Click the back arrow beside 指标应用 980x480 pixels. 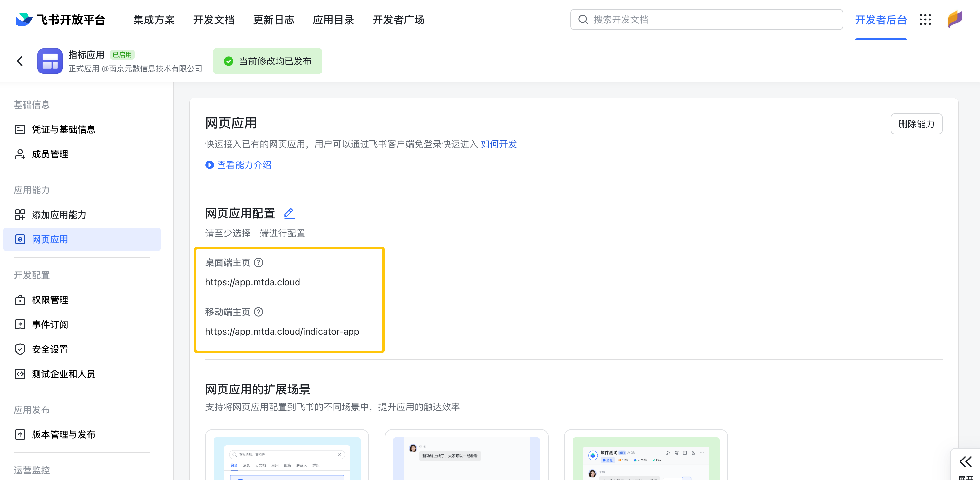(x=20, y=61)
